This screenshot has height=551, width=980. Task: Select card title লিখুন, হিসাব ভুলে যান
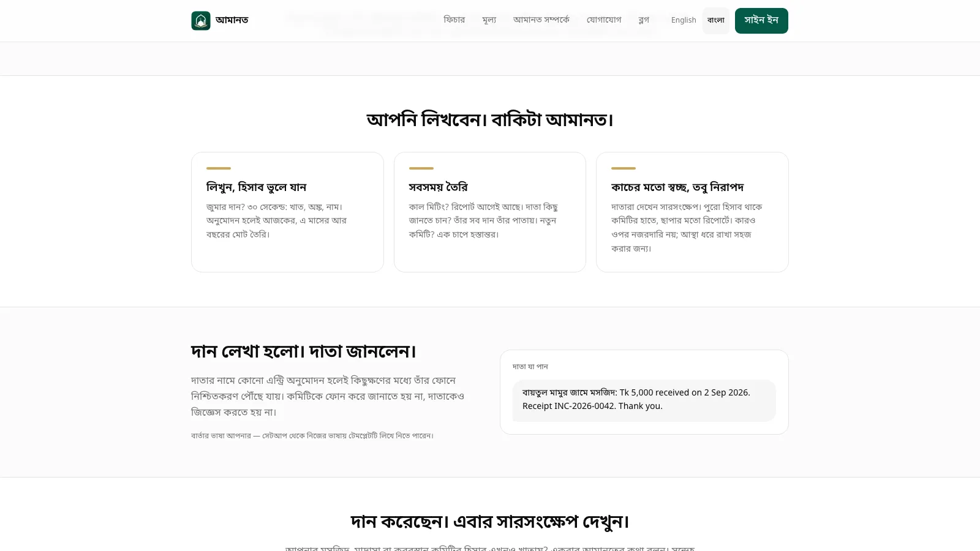tap(256, 187)
